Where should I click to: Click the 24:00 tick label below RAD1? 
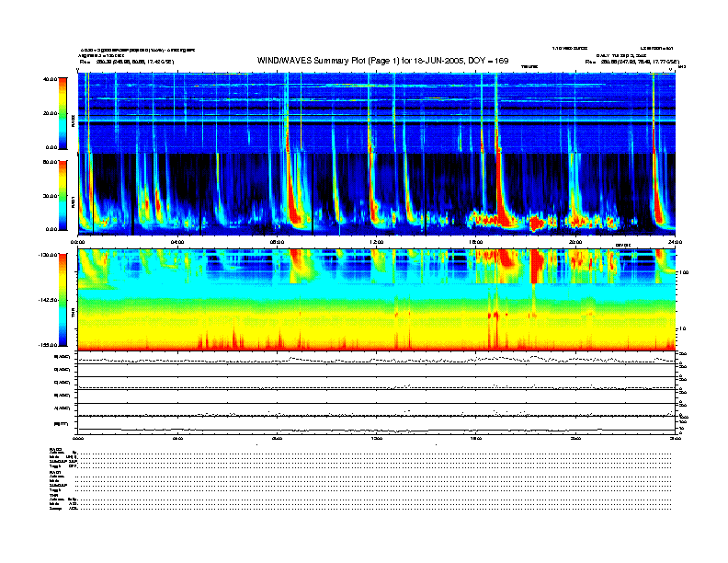point(675,242)
